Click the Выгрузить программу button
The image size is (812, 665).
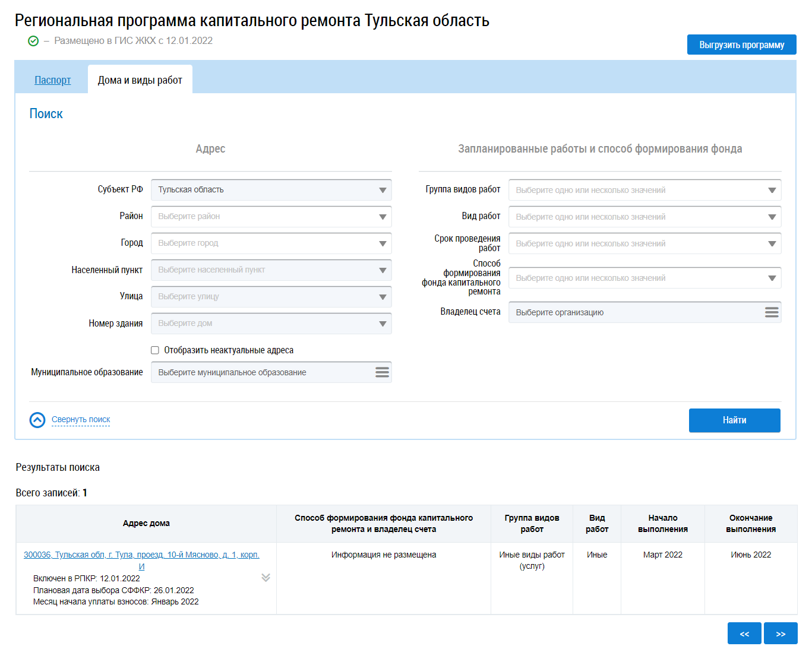click(x=742, y=45)
